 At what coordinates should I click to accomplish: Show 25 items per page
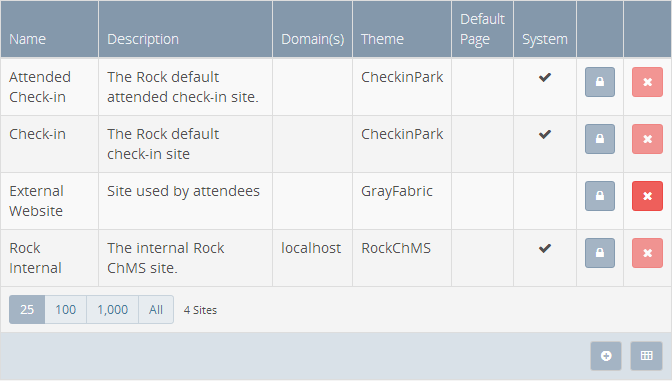(x=27, y=309)
